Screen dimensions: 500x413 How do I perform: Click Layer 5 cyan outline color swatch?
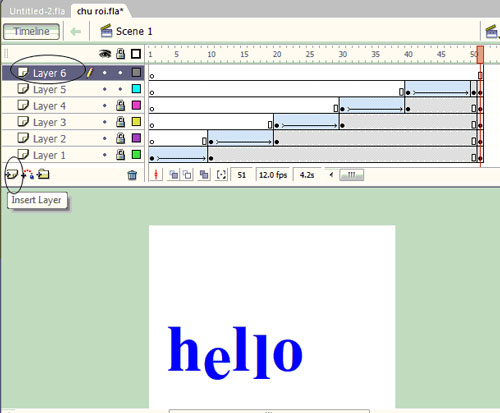(x=136, y=89)
